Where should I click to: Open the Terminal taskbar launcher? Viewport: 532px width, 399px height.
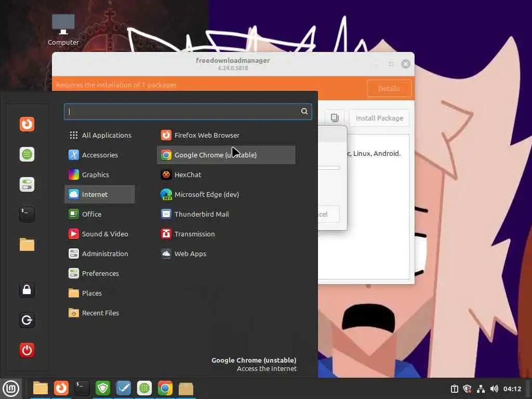[82, 389]
